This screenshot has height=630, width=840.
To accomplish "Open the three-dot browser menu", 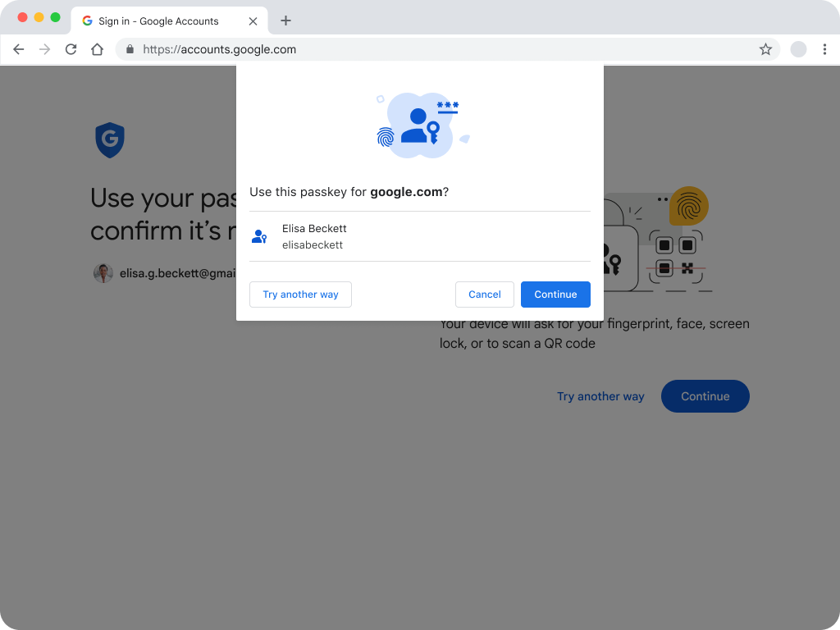I will pos(825,49).
